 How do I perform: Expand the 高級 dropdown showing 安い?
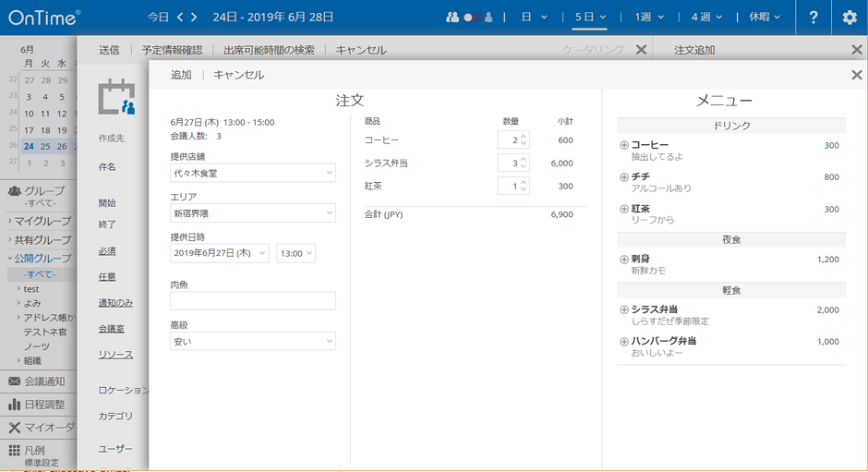[x=252, y=342]
